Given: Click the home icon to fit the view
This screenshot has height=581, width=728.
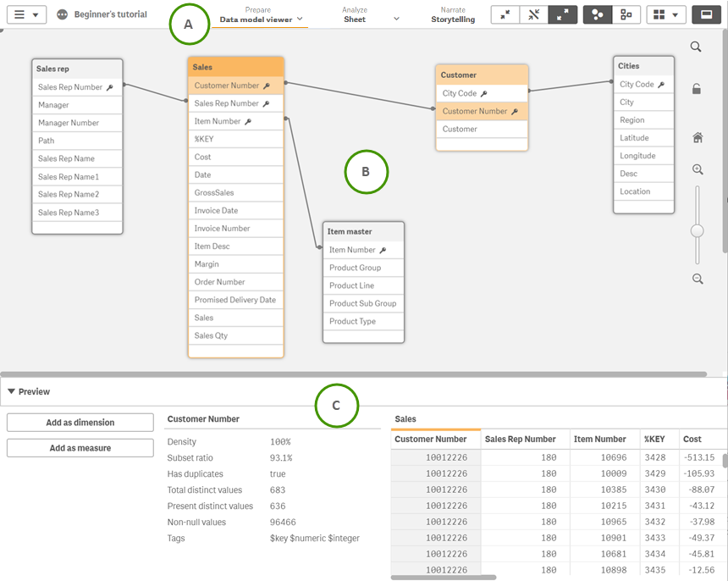Looking at the screenshot, I should coord(697,137).
